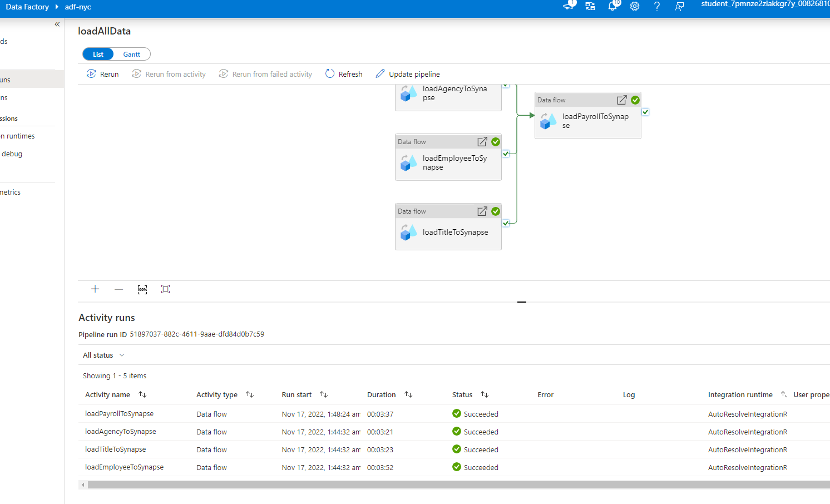The image size is (830, 504).
Task: Click the panel resize handle above Activity runs
Action: click(x=522, y=302)
